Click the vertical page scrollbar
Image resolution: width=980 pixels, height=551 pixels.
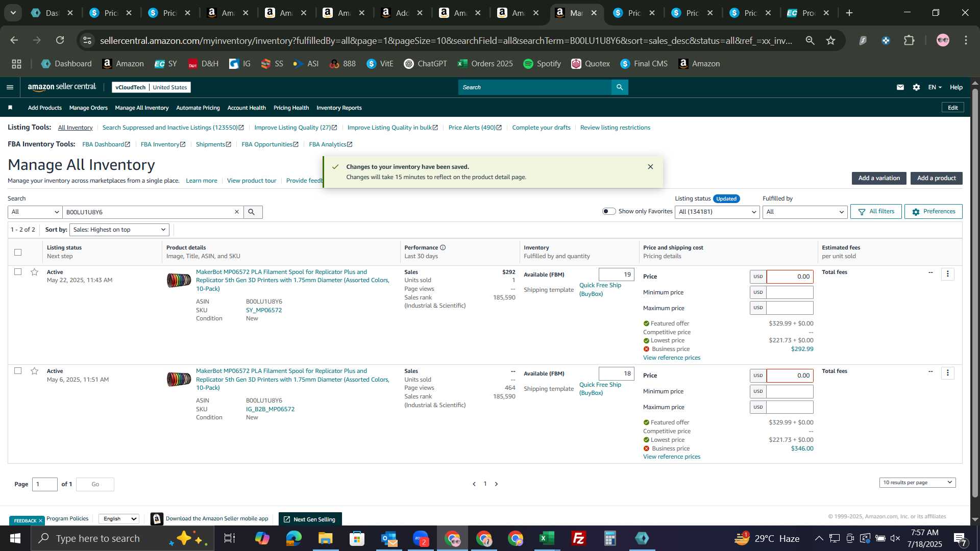pos(975,293)
